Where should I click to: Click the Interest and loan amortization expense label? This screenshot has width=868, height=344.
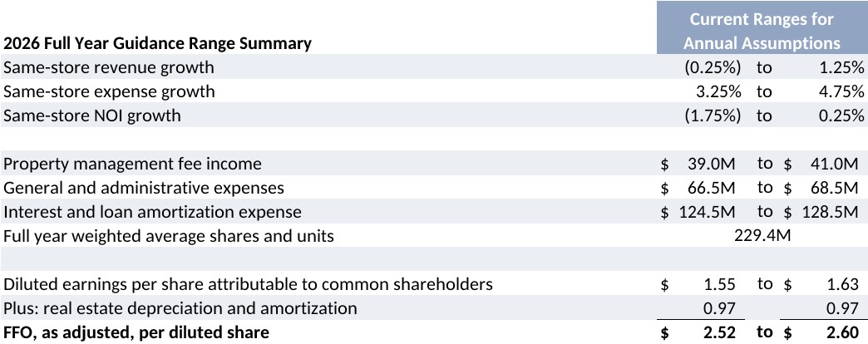coord(153,212)
